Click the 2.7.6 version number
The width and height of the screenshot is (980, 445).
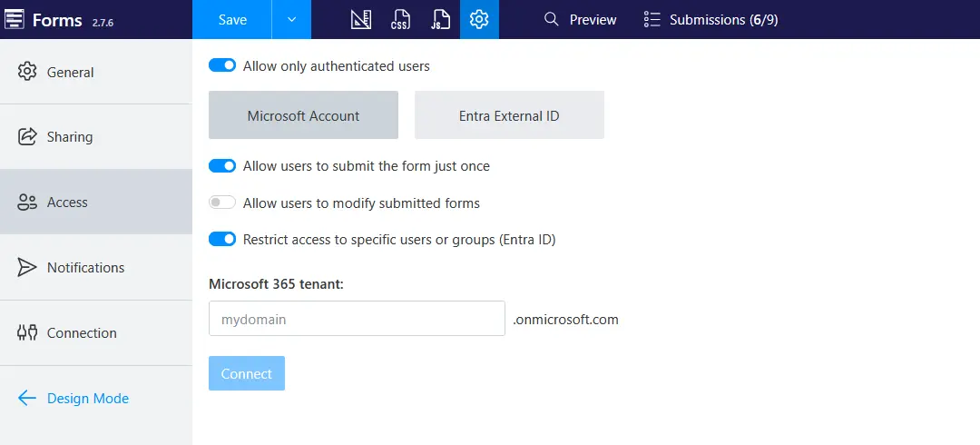103,23
